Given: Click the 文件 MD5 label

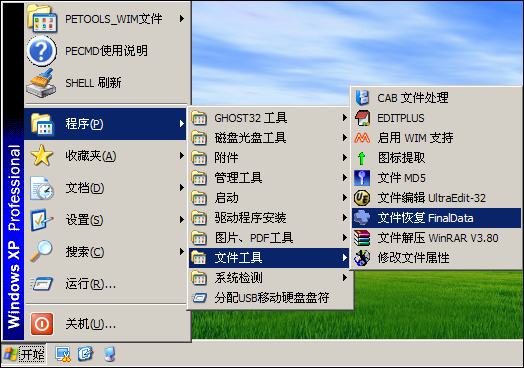Looking at the screenshot, I should coord(401,178).
